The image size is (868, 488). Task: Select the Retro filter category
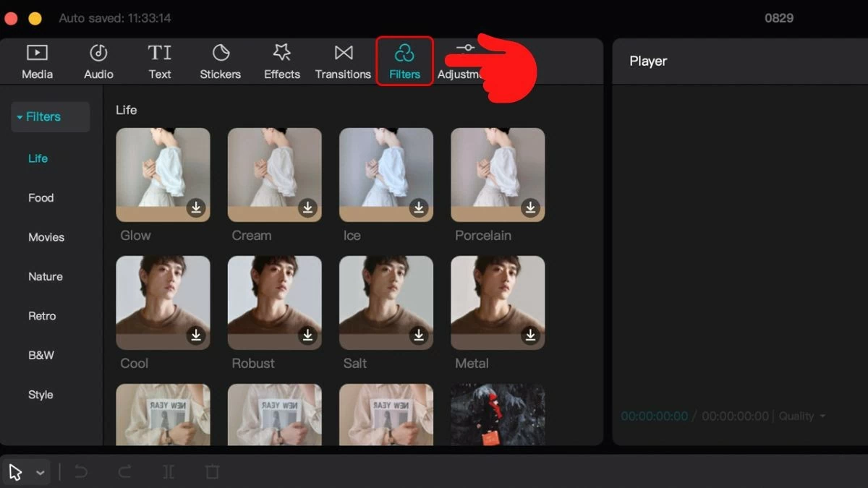tap(42, 316)
